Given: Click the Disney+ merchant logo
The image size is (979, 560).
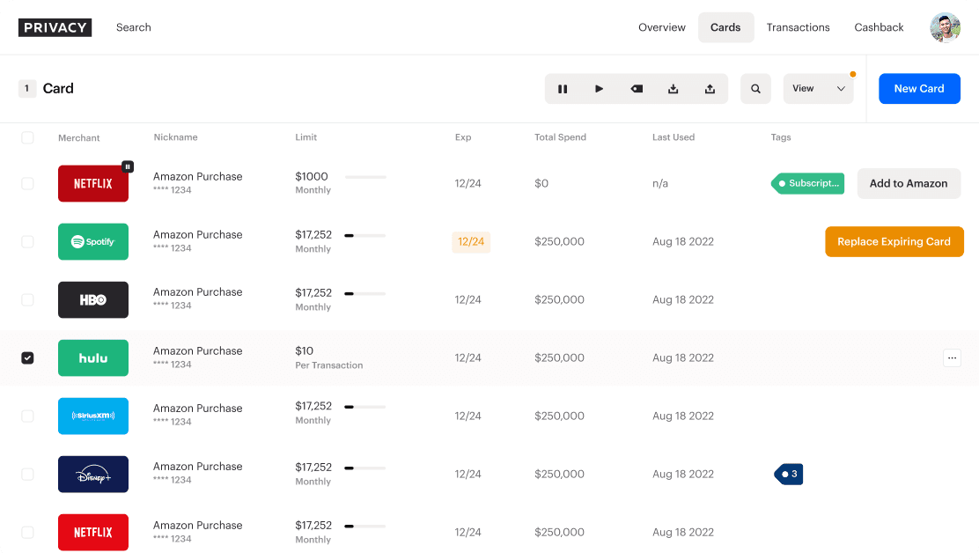Looking at the screenshot, I should [93, 474].
